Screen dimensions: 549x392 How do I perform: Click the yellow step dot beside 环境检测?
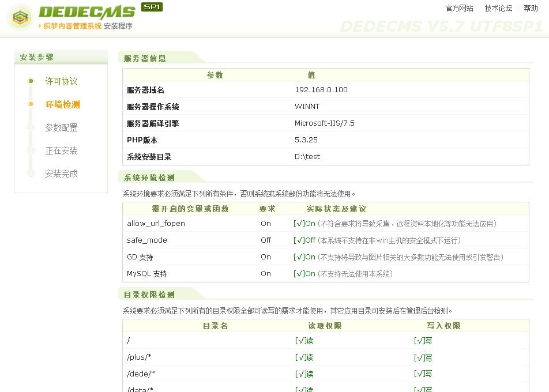coord(31,104)
